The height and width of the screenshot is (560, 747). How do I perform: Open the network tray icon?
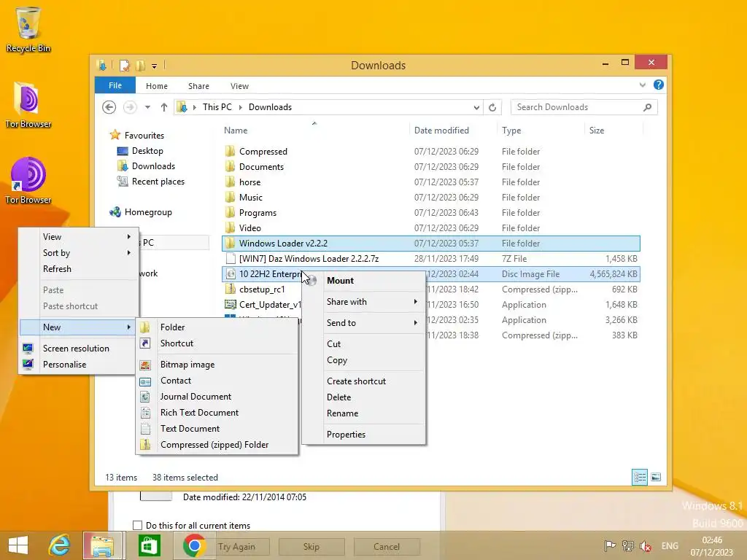coord(628,546)
